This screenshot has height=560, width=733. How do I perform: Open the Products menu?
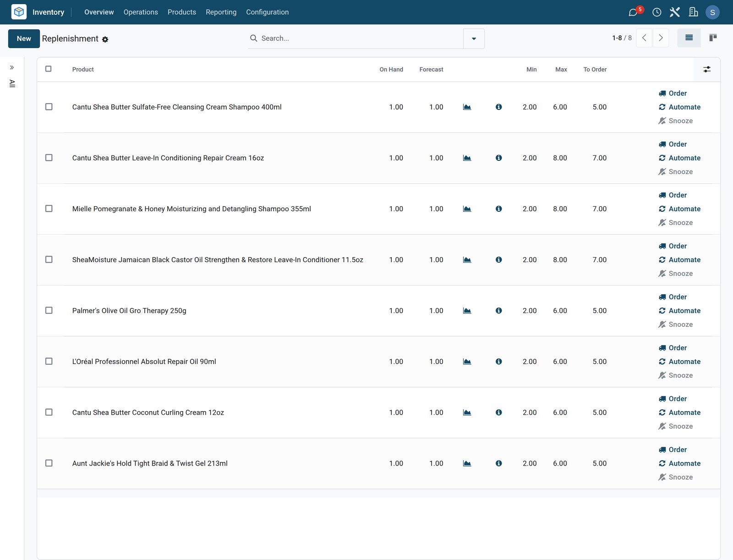(182, 12)
